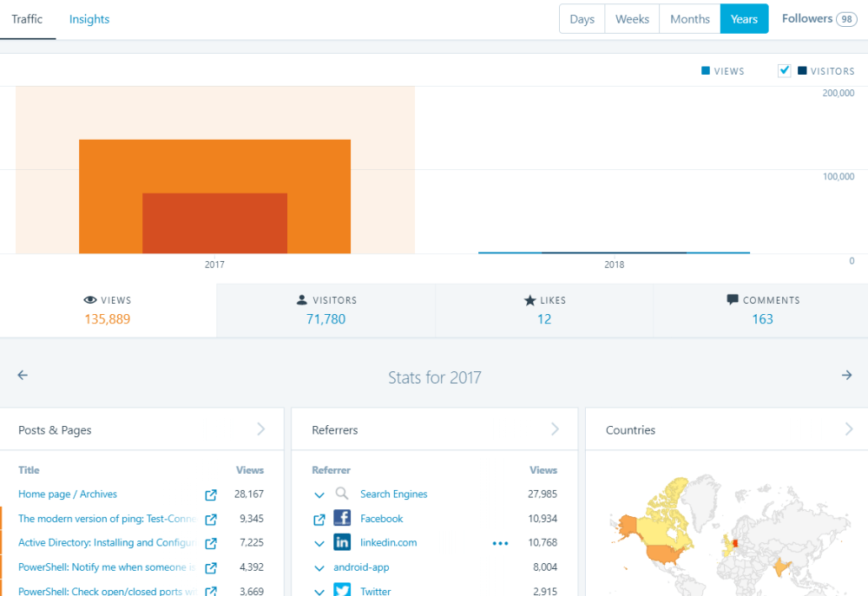Screen dimensions: 868x596
Task: Open 'The modern version of ping' post link
Action: 104,519
